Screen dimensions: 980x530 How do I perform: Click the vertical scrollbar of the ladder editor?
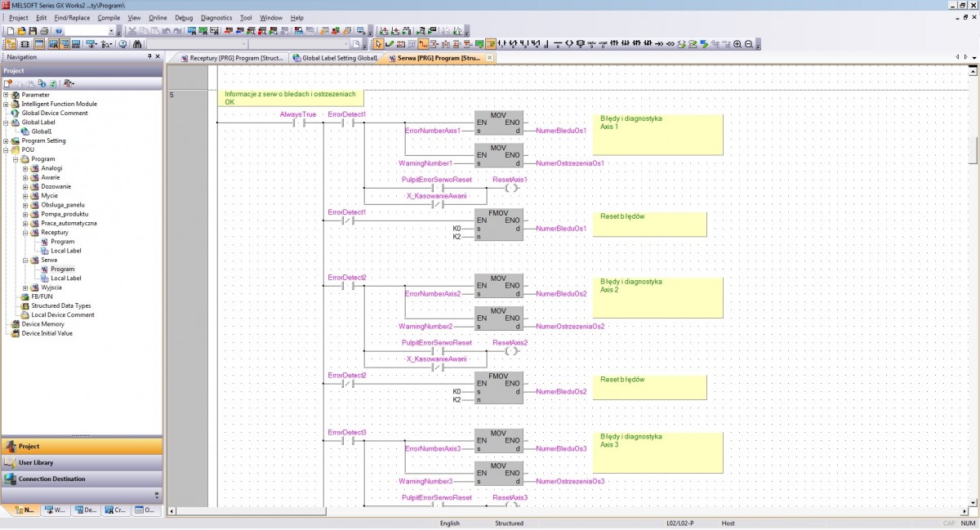click(973, 149)
